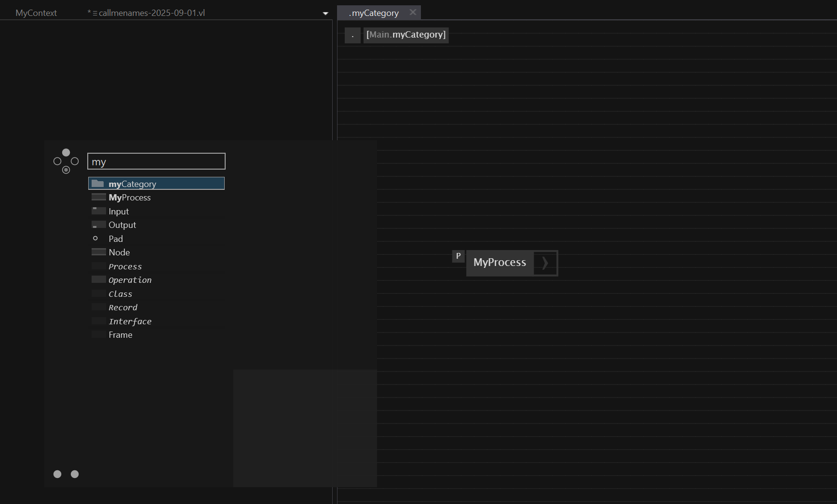
Task: Toggle the bottom ringed circle of browser filter
Action: click(x=66, y=170)
